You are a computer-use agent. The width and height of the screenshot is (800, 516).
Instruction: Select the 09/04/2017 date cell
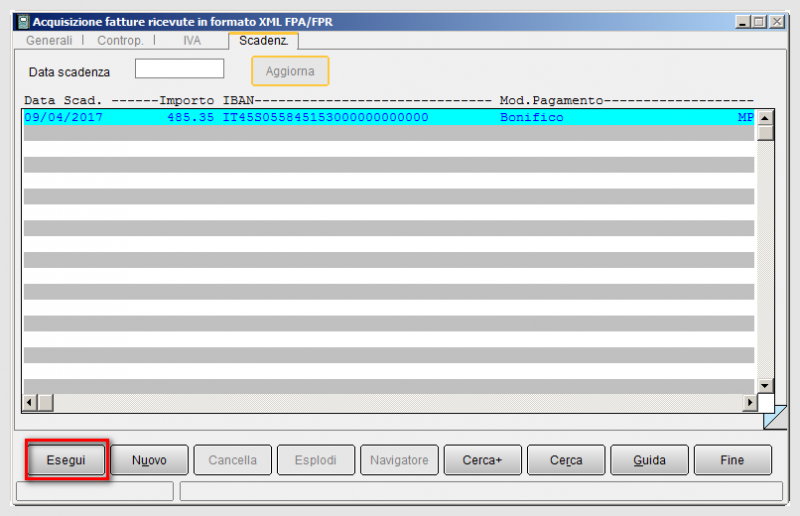(x=63, y=117)
